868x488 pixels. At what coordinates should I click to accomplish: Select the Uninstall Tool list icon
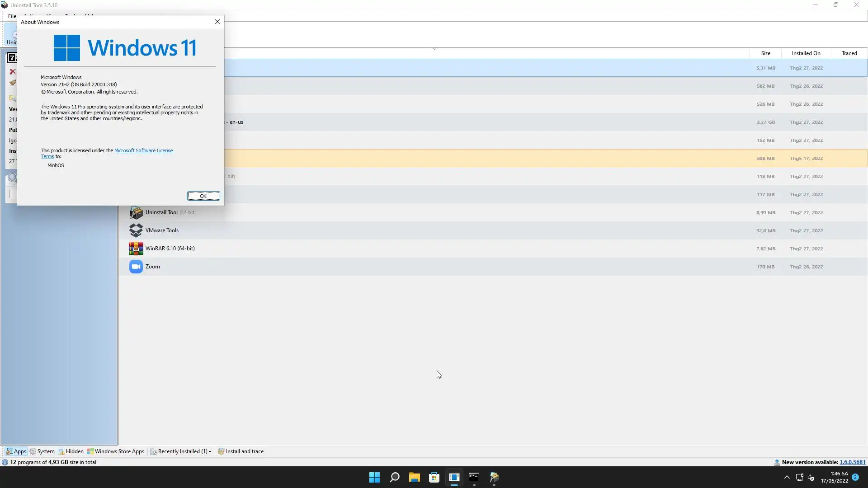[136, 212]
